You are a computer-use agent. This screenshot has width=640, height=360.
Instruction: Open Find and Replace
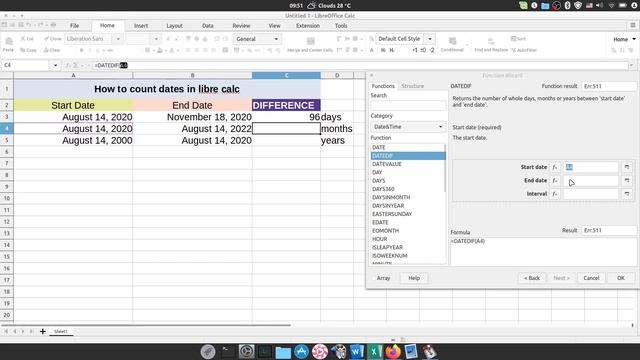[491, 44]
